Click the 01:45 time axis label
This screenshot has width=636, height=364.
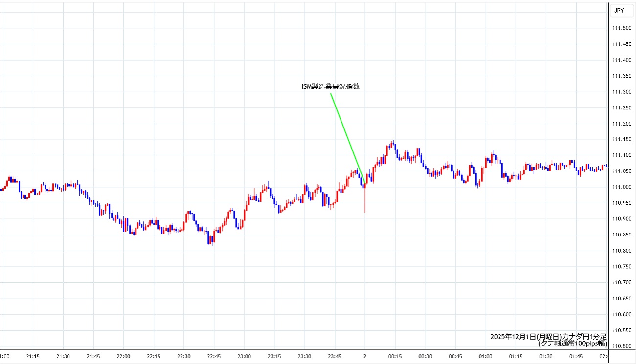(x=576, y=356)
